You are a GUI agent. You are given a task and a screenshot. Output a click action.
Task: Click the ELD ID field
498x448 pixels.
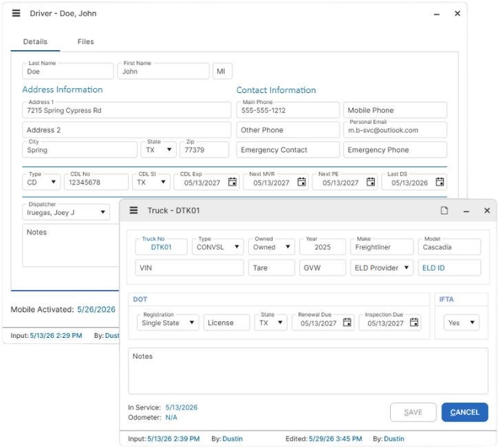(x=449, y=268)
